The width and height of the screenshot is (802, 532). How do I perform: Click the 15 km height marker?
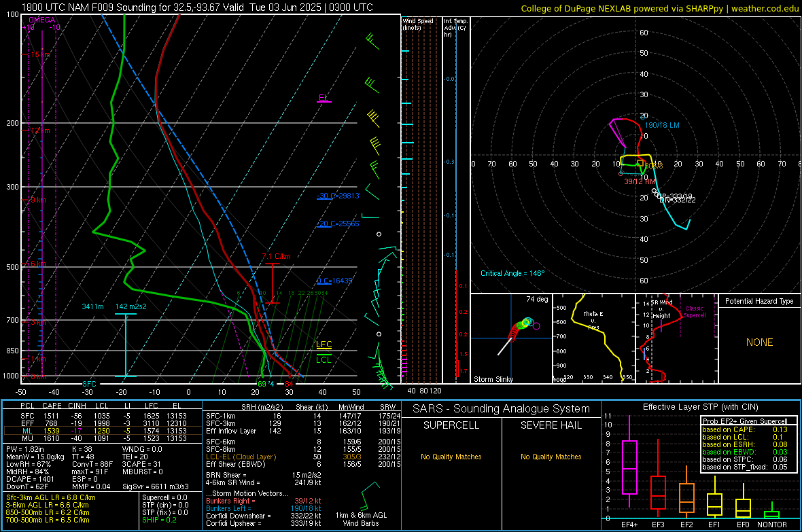(40, 55)
